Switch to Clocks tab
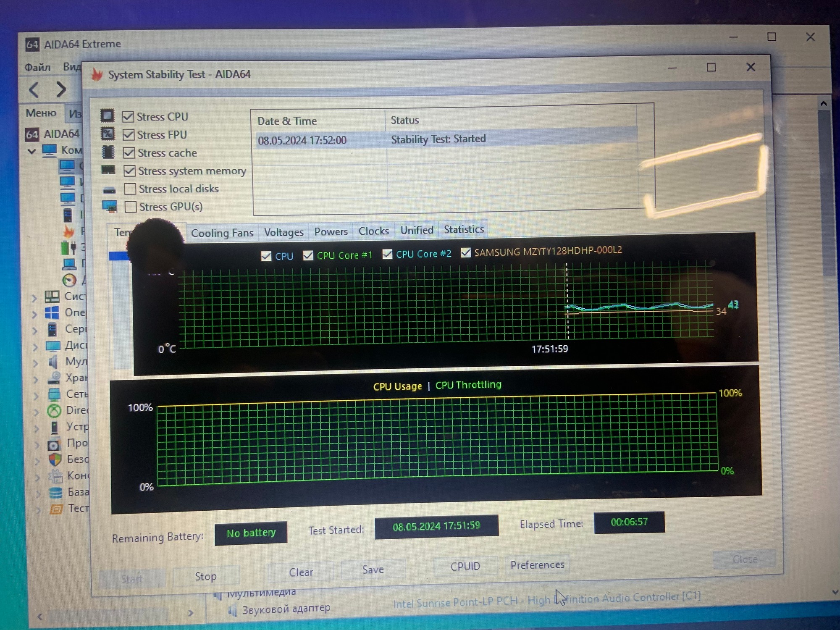This screenshot has height=630, width=840. tap(374, 231)
